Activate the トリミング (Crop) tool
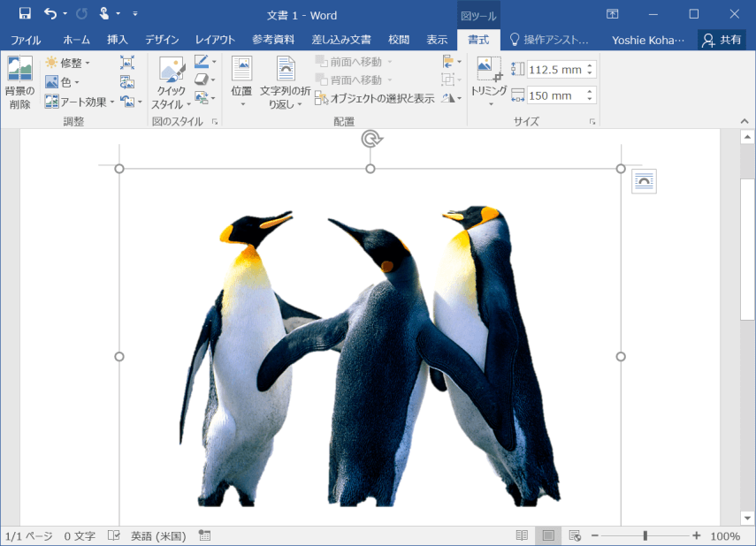The width and height of the screenshot is (756, 546). tap(487, 71)
